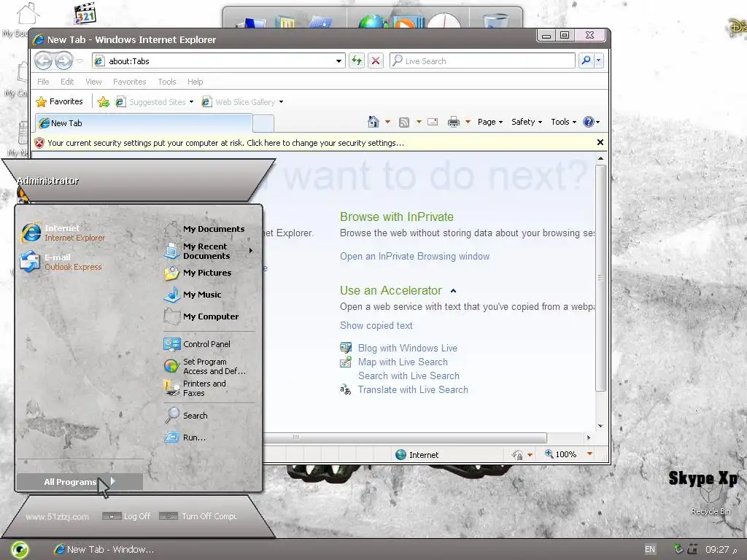Click the horizontal scrollbar thumb

tap(405, 437)
